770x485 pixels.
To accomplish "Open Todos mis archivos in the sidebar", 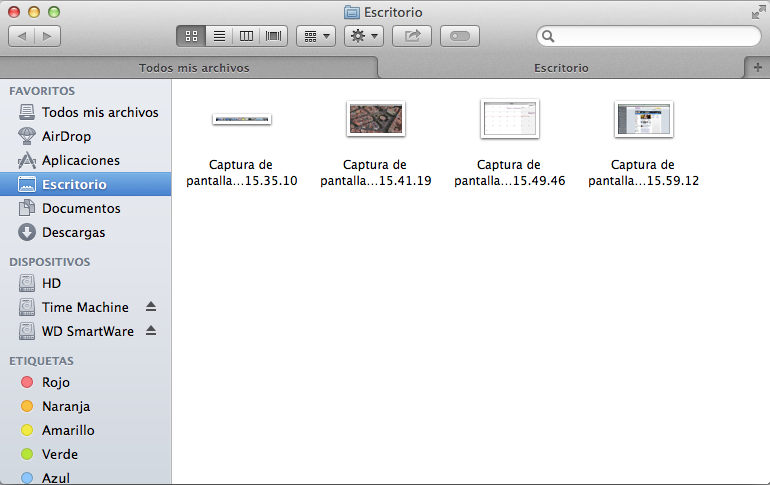I will pyautogui.click(x=85, y=112).
